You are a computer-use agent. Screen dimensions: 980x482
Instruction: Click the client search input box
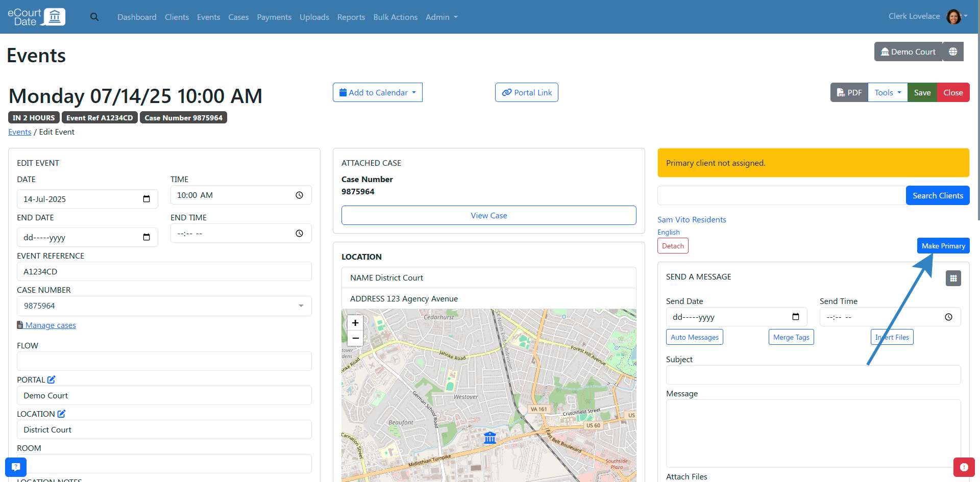tap(781, 195)
